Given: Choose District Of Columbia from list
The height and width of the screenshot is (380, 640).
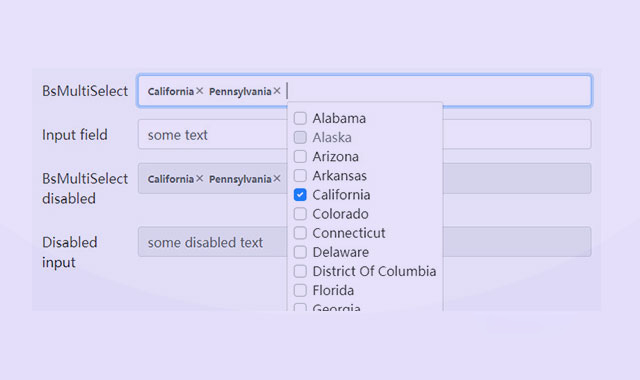Looking at the screenshot, I should [x=374, y=271].
